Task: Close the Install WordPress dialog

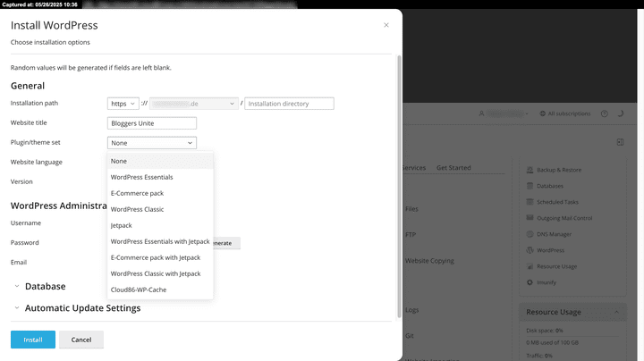Action: point(386,25)
